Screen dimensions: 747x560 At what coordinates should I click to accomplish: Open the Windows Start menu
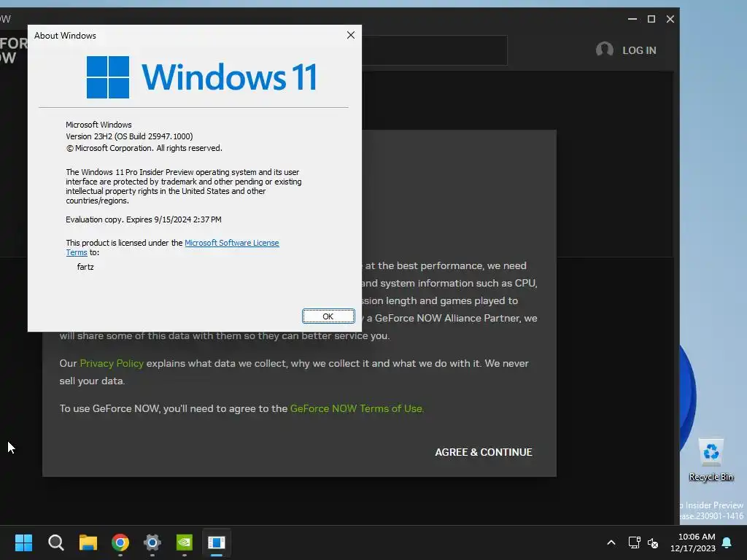point(23,542)
